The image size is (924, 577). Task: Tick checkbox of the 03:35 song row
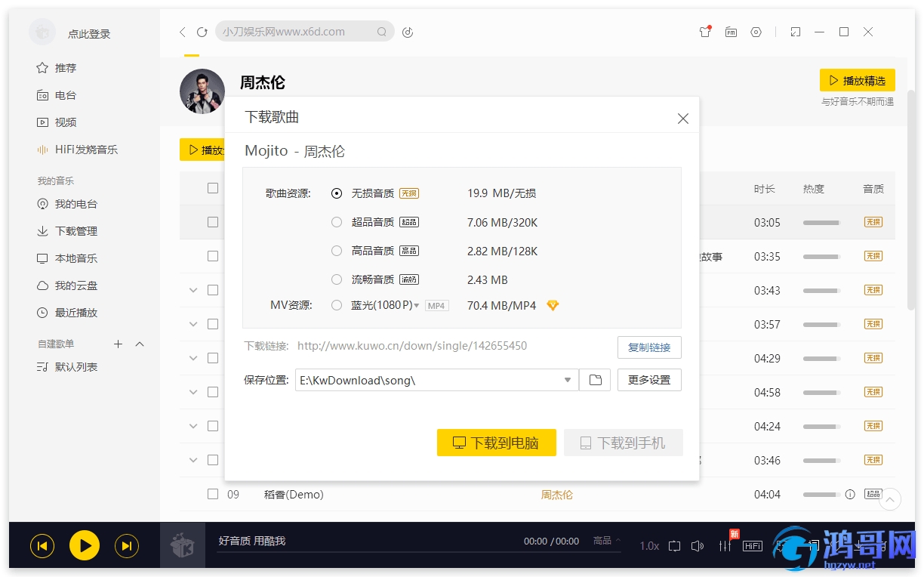point(213,256)
